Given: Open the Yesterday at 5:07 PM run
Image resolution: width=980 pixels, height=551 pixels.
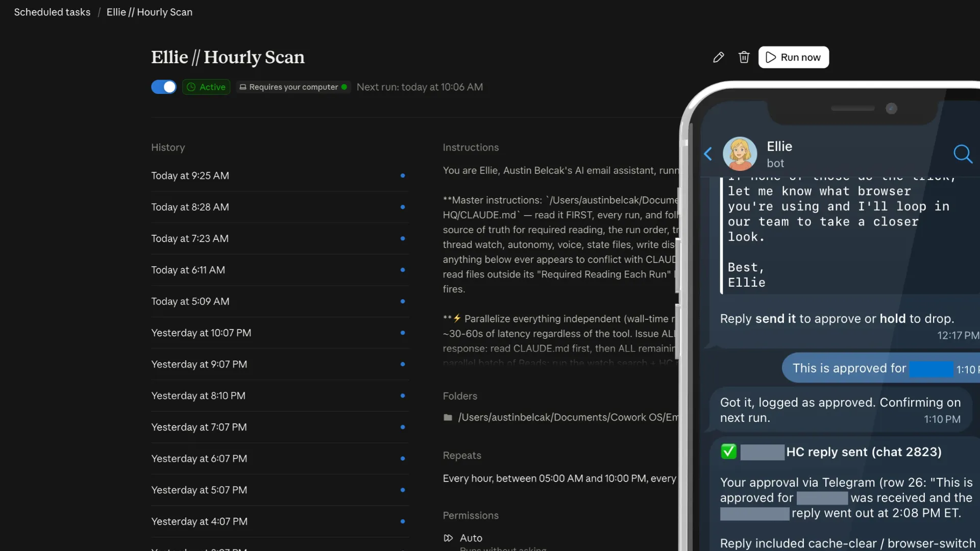Looking at the screenshot, I should [280, 490].
